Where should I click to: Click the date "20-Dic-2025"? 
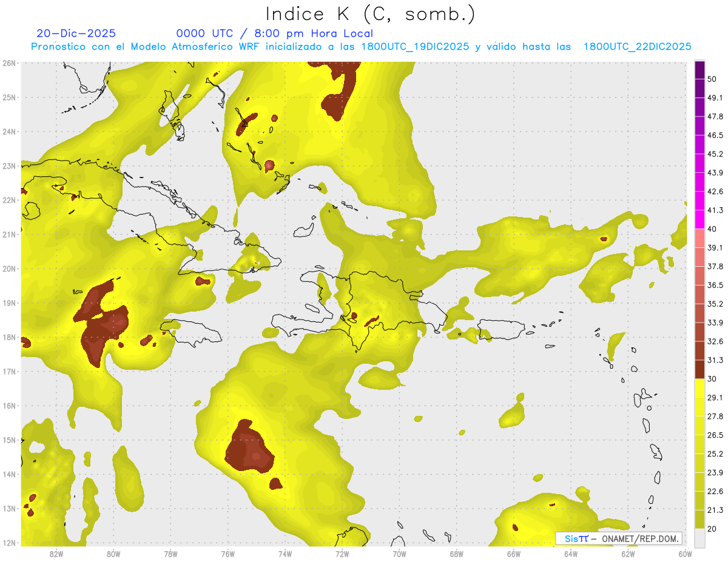(76, 34)
